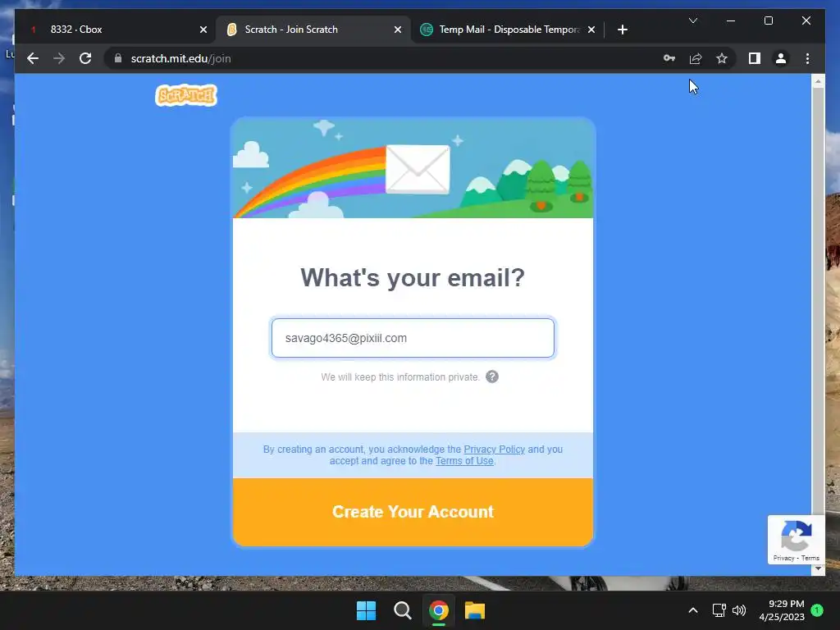
Task: Switch to the Temp Mail tab
Action: coord(508,30)
